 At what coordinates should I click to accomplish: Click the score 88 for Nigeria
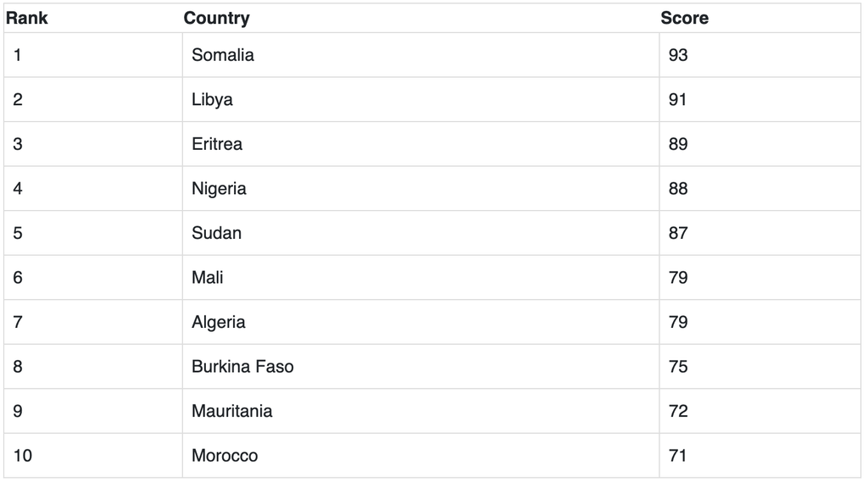(x=678, y=189)
